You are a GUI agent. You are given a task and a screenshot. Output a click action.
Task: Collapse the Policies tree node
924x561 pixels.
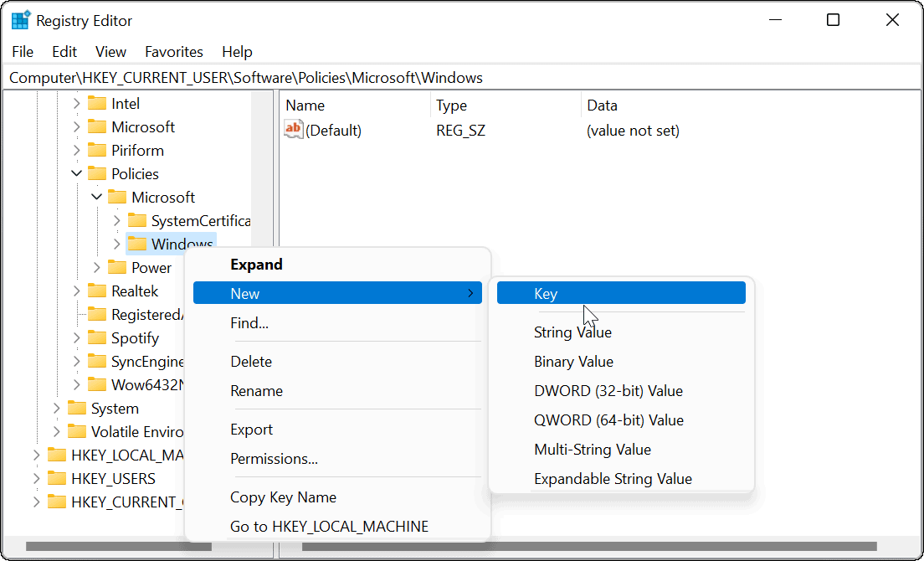[76, 173]
